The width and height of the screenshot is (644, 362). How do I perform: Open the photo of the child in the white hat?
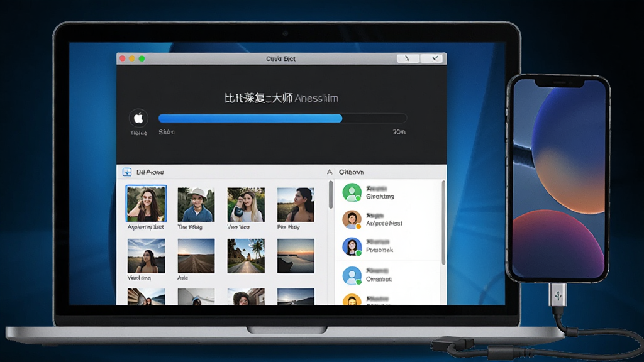coord(196,204)
